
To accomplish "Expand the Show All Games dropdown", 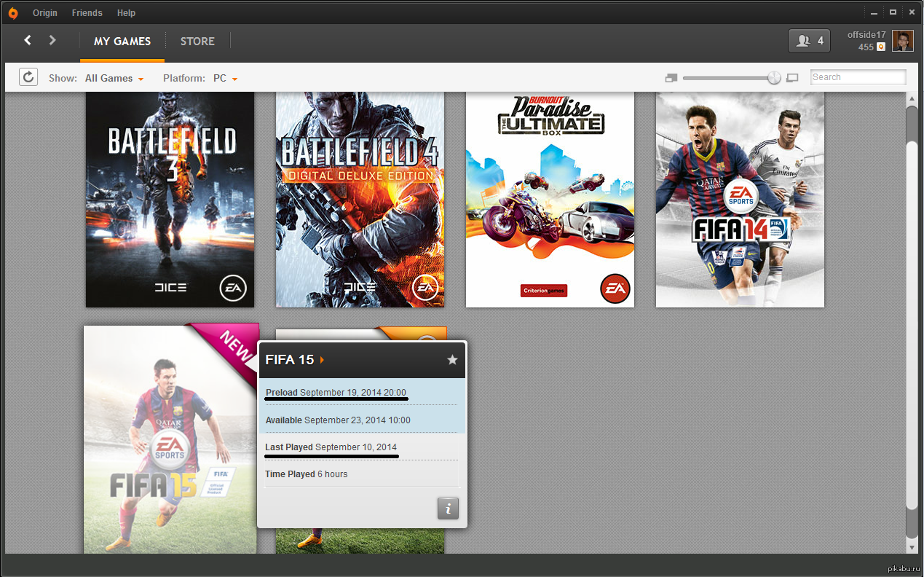I will pyautogui.click(x=114, y=78).
